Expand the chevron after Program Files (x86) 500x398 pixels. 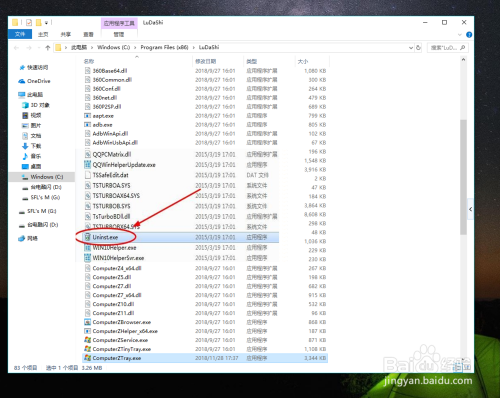[194, 48]
